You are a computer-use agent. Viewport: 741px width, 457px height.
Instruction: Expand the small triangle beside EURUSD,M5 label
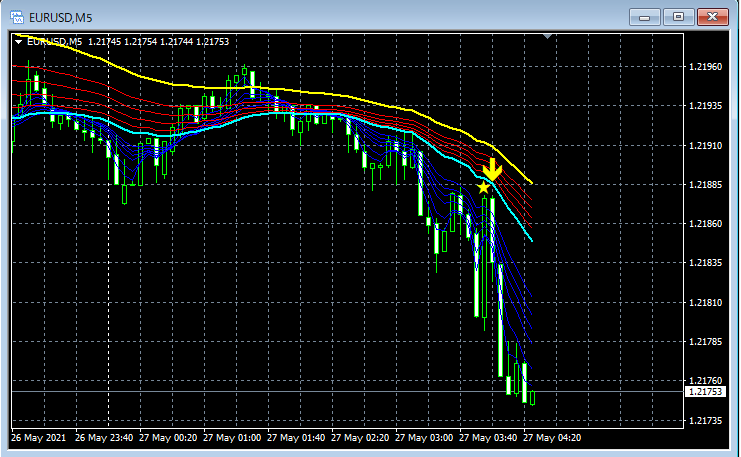click(x=18, y=42)
